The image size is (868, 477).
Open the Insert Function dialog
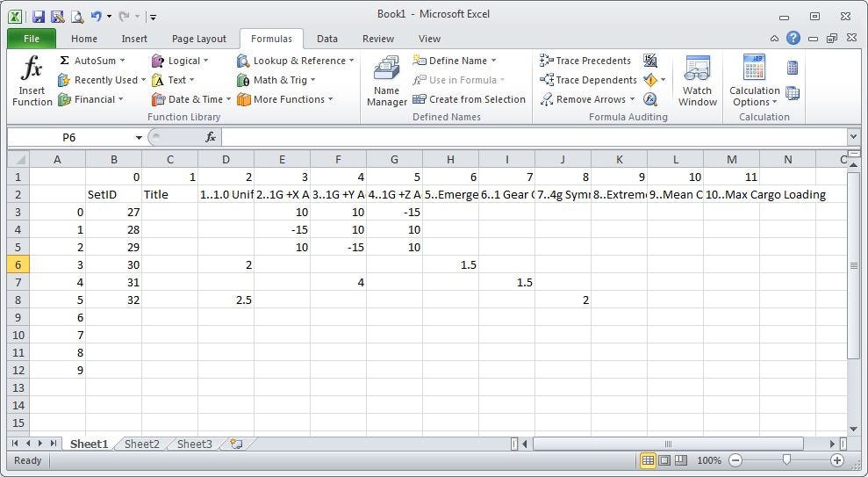click(x=32, y=81)
